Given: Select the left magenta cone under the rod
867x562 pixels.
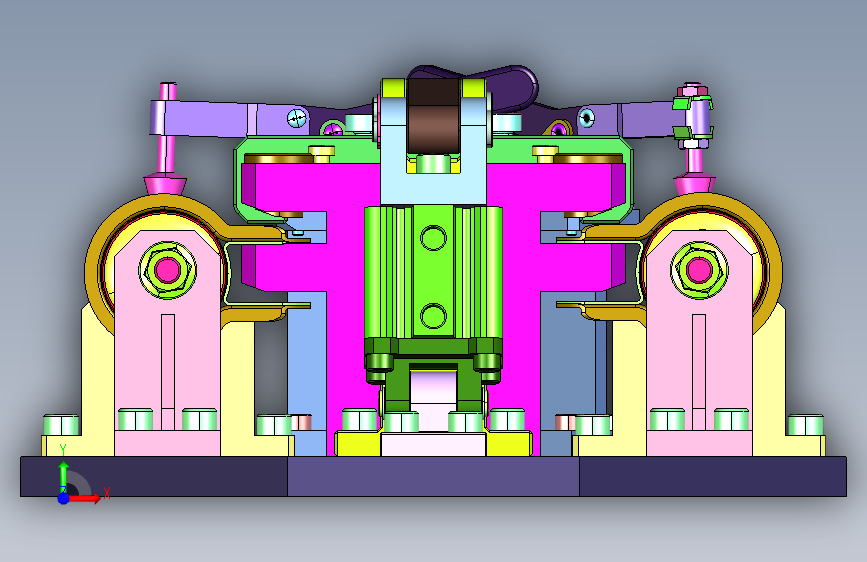Looking at the screenshot, I should [x=165, y=184].
